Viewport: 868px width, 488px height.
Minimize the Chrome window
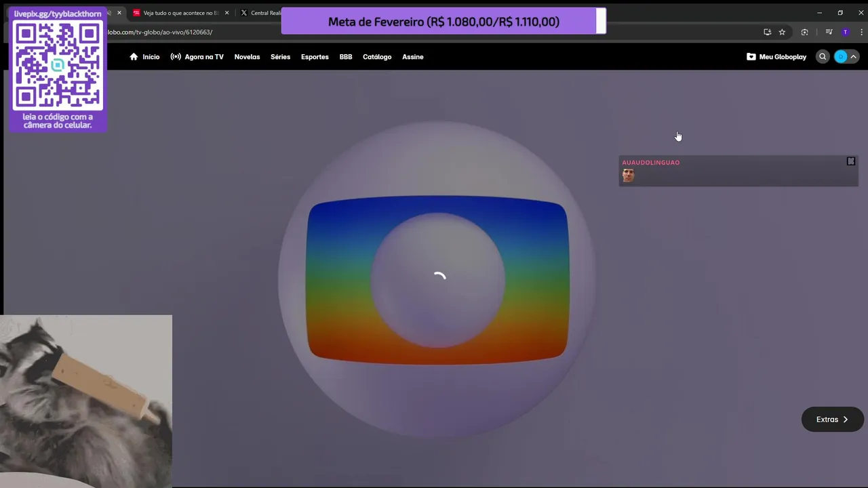pyautogui.click(x=819, y=13)
